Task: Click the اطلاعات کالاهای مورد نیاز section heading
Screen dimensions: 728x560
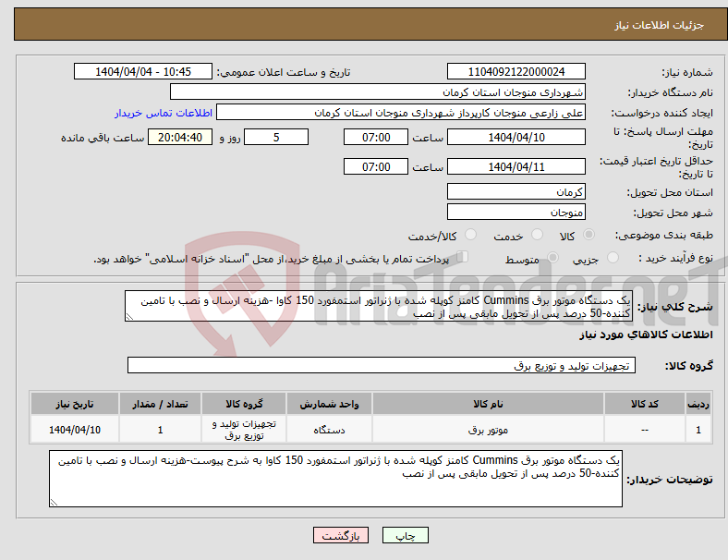Action: click(x=646, y=335)
